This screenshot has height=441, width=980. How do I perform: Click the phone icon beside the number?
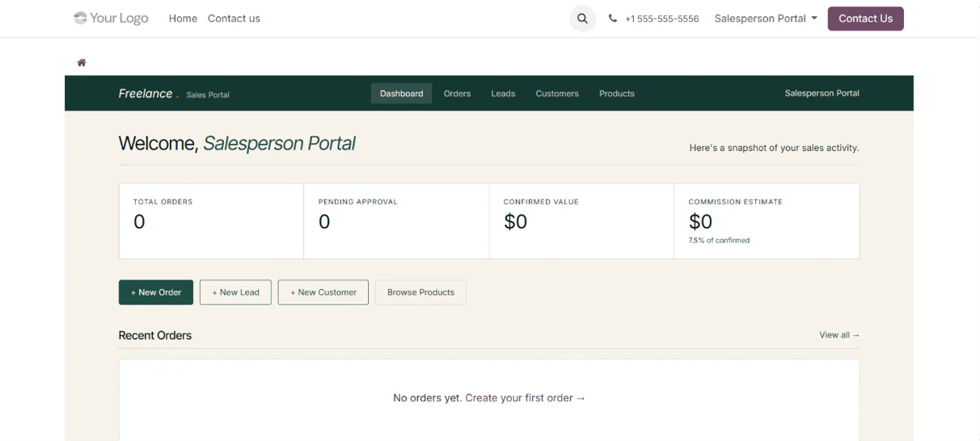point(613,19)
